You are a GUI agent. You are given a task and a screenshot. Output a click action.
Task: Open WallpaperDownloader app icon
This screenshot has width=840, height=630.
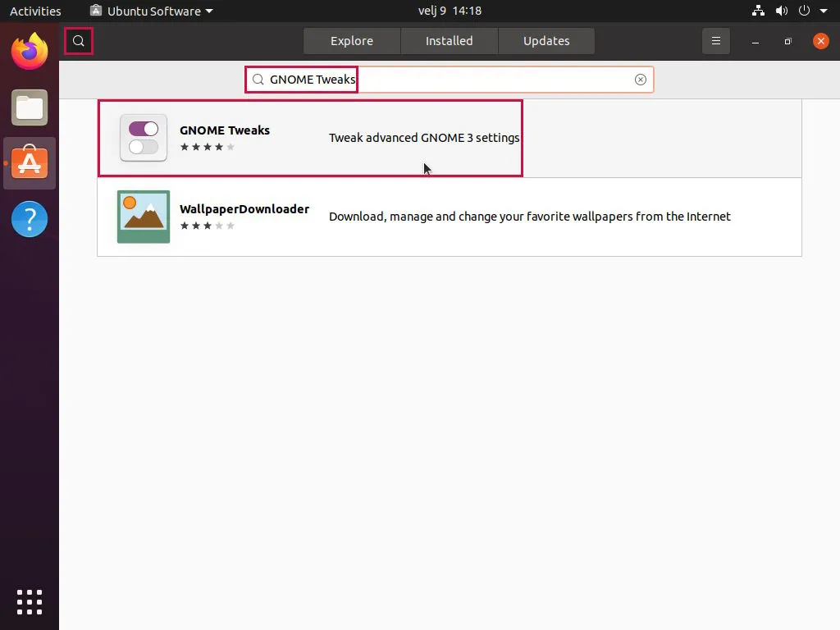pos(144,217)
